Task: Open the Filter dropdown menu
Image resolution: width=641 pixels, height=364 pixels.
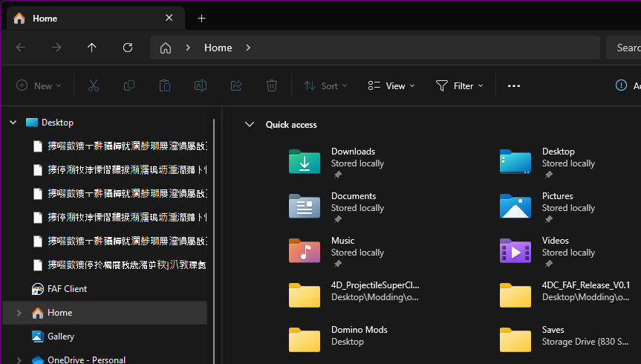Action: click(460, 85)
